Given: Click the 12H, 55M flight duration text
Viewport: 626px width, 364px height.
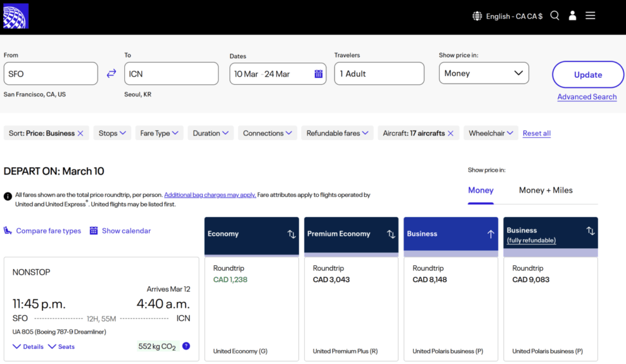Looking at the screenshot, I should pos(101,318).
